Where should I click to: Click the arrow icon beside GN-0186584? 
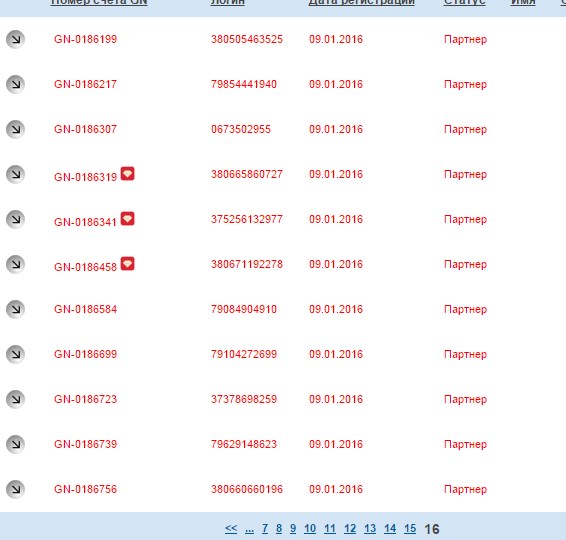pos(15,309)
